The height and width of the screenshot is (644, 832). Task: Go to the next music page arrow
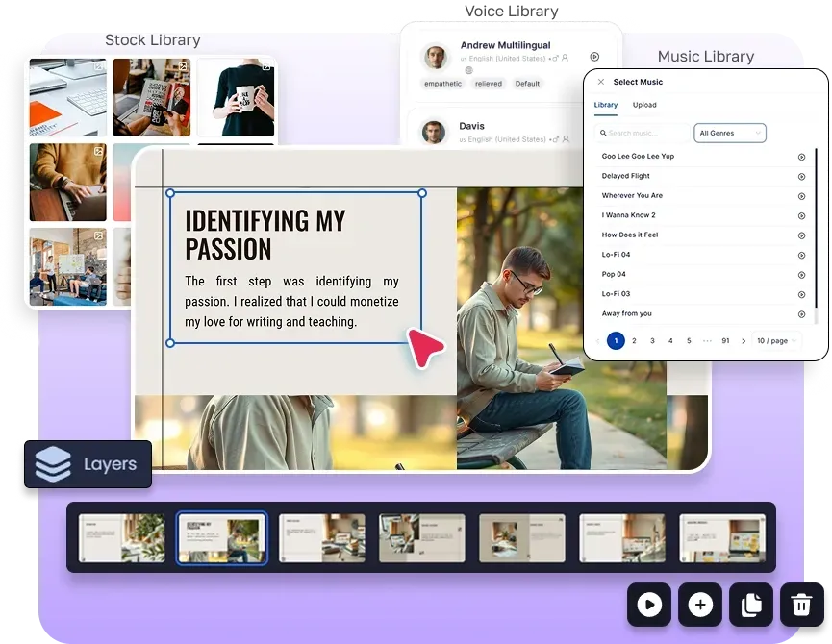(744, 341)
